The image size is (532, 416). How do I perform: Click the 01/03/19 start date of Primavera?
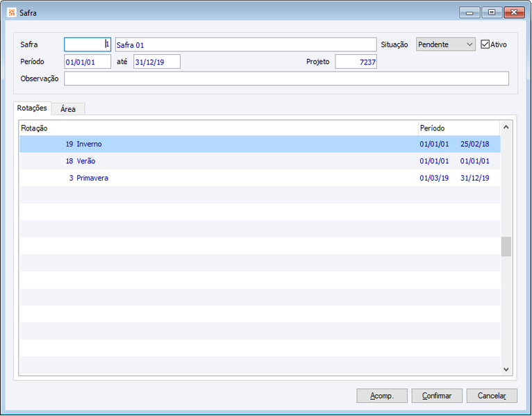point(434,178)
